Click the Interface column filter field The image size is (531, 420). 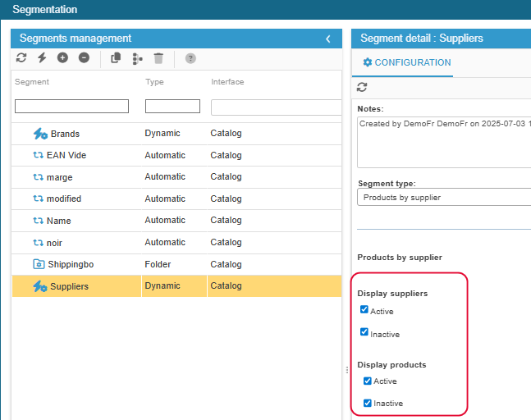point(277,107)
